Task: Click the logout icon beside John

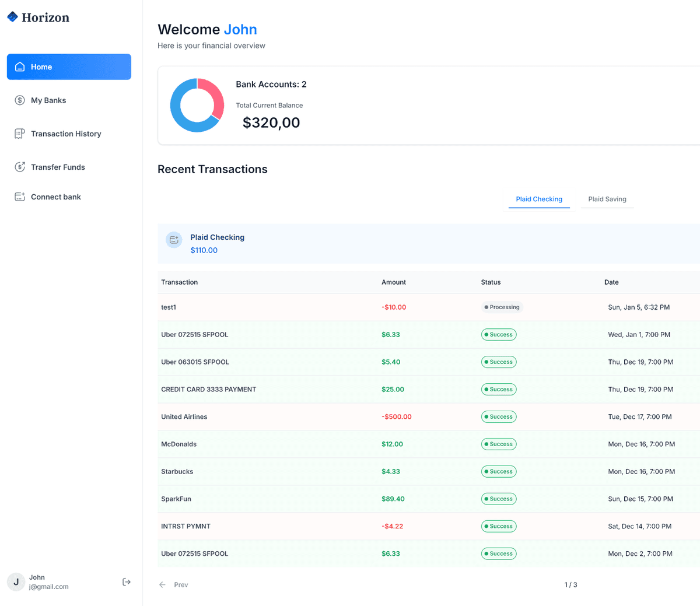Action: click(x=127, y=582)
